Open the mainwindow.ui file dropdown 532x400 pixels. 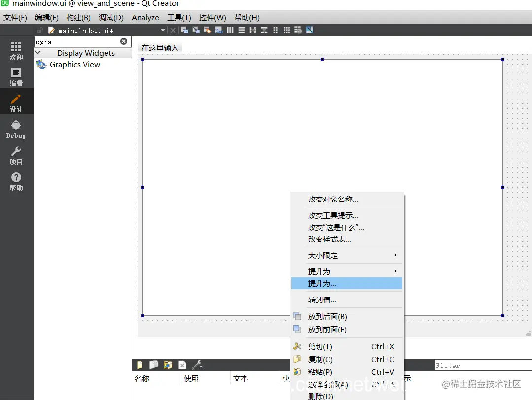coord(163,30)
